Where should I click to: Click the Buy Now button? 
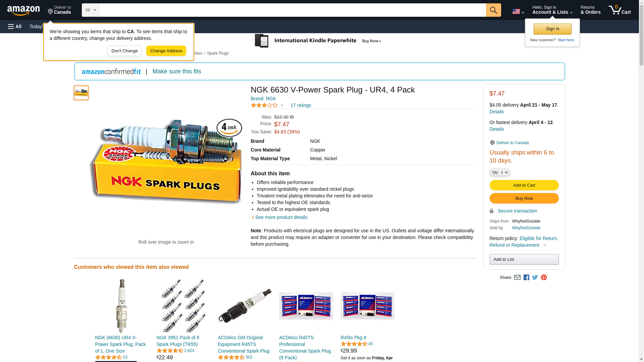(524, 198)
